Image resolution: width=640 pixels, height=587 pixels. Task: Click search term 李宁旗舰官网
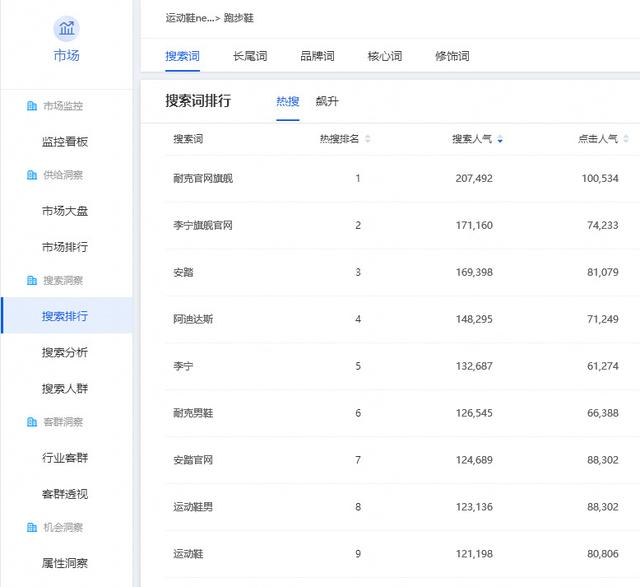pyautogui.click(x=203, y=225)
